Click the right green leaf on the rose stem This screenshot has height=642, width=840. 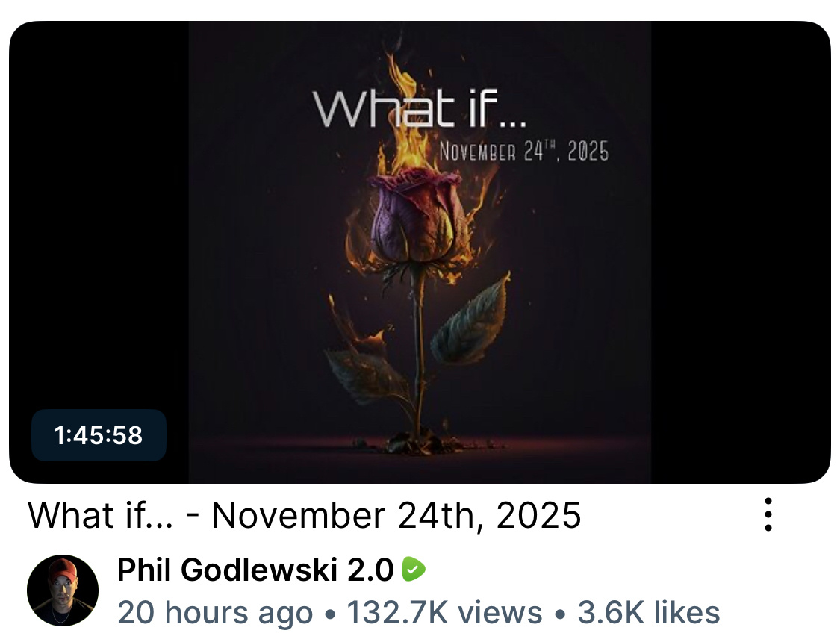pyautogui.click(x=471, y=319)
